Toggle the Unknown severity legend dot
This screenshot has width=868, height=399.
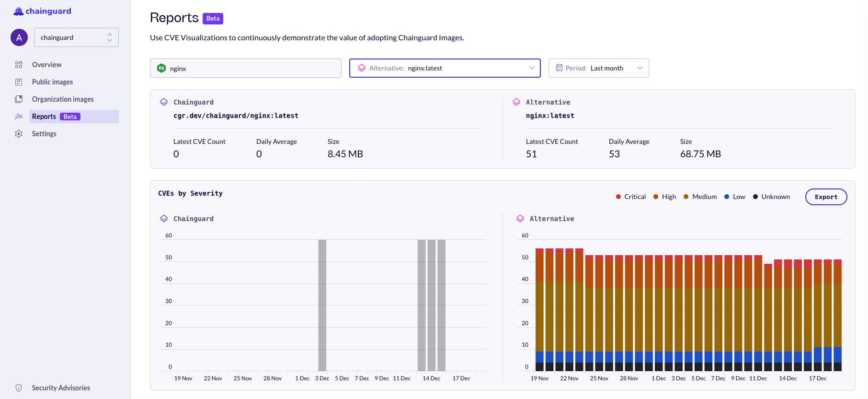click(x=755, y=197)
